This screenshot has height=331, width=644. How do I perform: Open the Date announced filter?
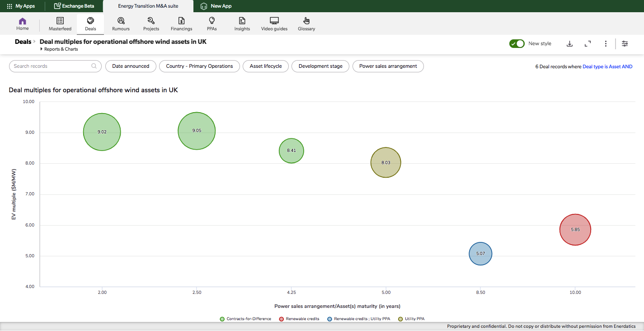click(131, 66)
